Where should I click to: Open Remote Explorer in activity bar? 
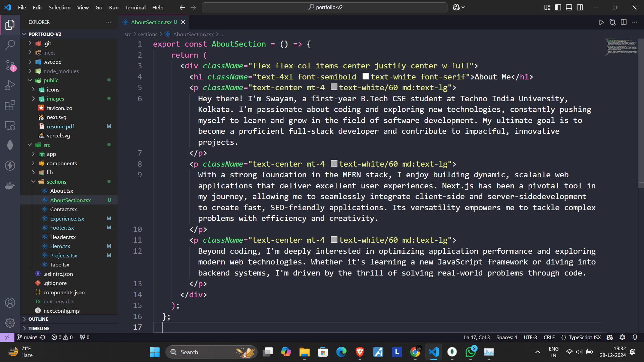pyautogui.click(x=10, y=126)
